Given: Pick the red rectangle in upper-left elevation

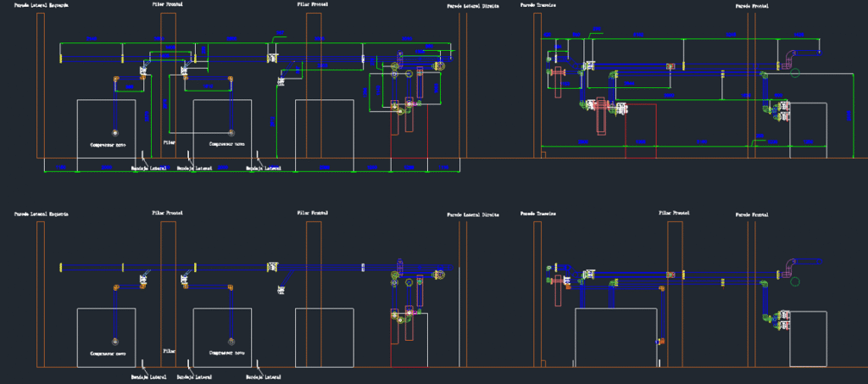Looking at the screenshot, I should click(409, 136).
